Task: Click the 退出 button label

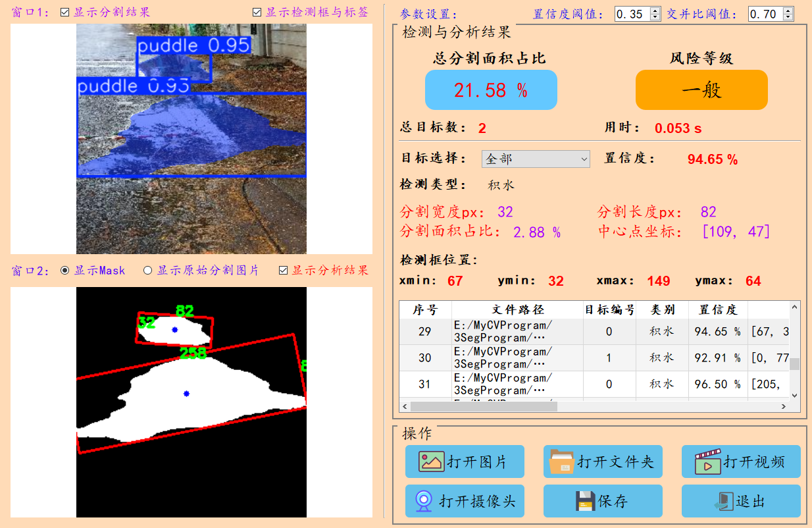Action: point(750,501)
